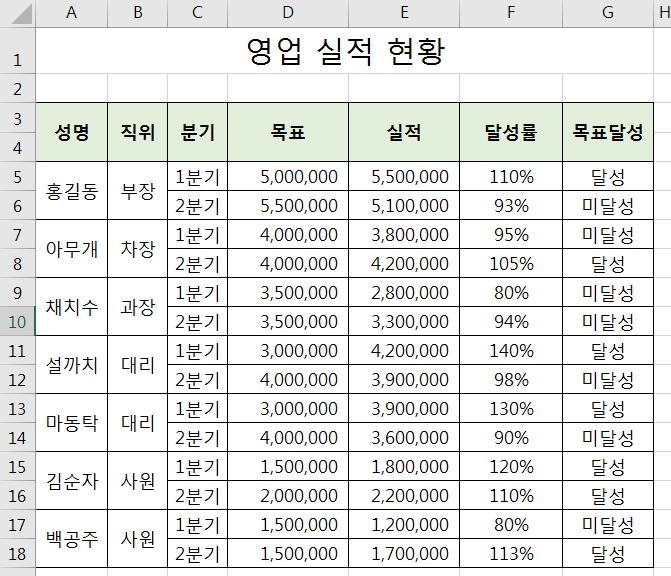Click 김순자's 사원 position cell

tap(137, 481)
